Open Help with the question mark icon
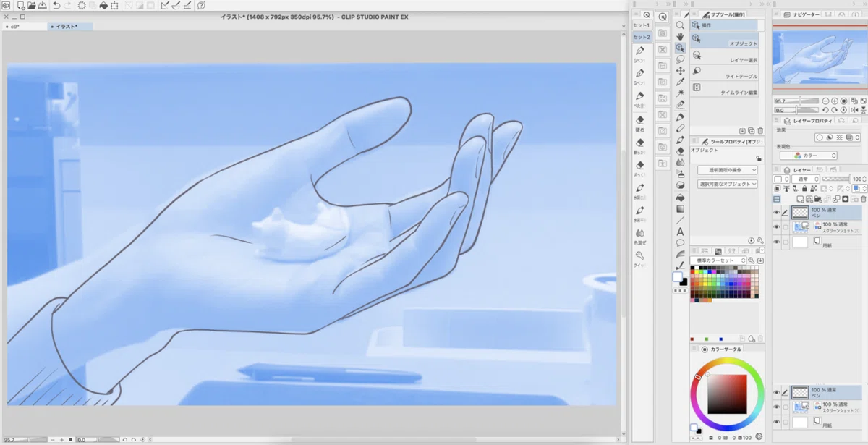 [x=201, y=6]
